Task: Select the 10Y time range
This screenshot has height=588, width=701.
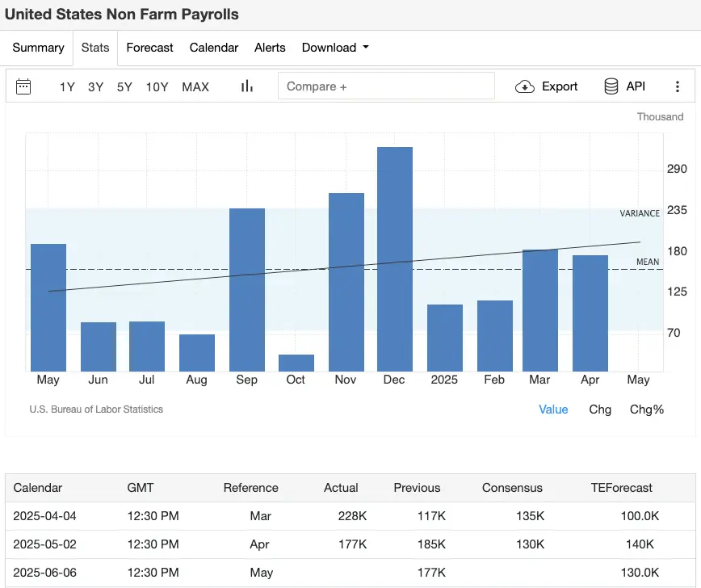Action: pyautogui.click(x=157, y=86)
